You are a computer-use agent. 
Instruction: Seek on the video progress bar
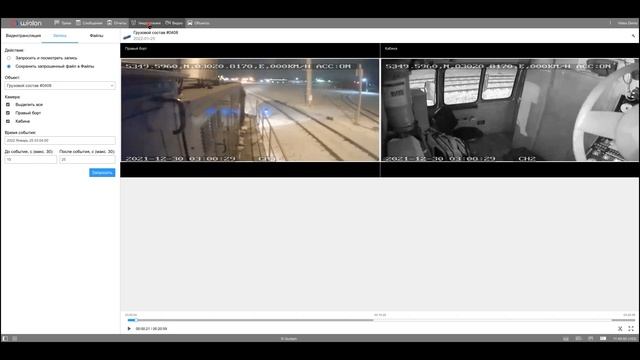pos(381,320)
